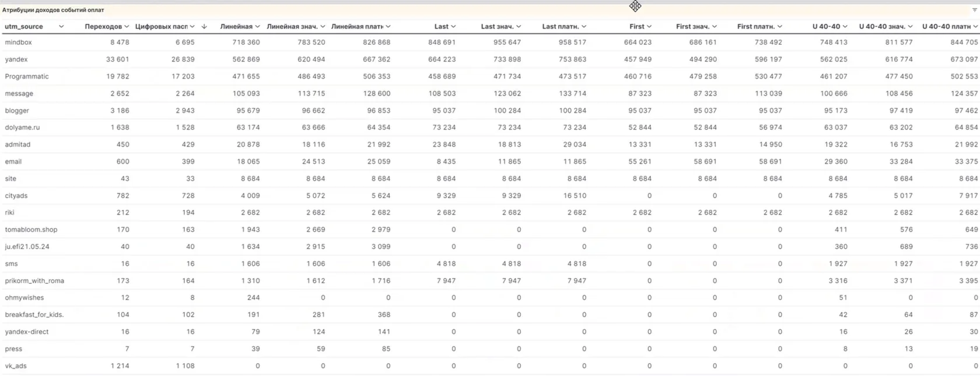Open the First платн. column chevron
The width and height of the screenshot is (980, 376).
780,26
